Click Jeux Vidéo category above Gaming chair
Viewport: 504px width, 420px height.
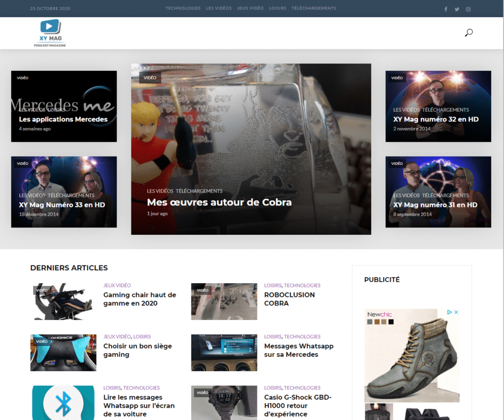coord(117,285)
